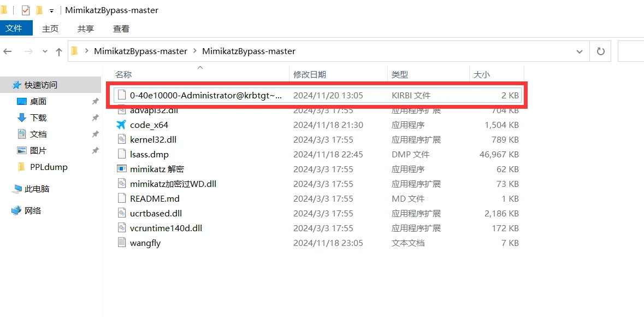Select the mimikatz 解密 application icon
This screenshot has width=644, height=317.
click(x=121, y=168)
